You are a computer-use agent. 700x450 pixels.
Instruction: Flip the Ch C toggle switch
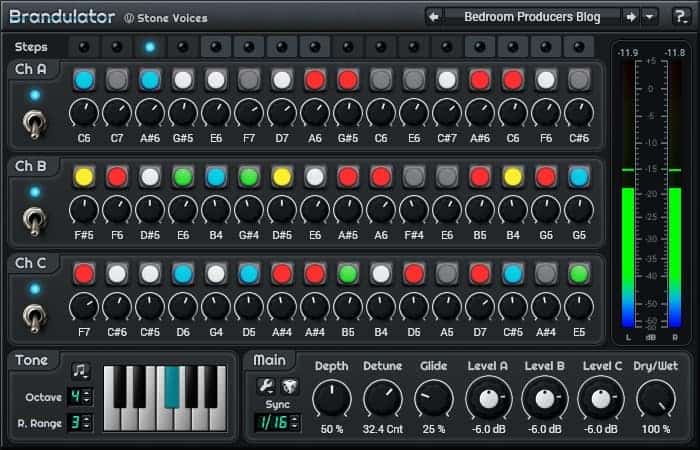point(35,317)
